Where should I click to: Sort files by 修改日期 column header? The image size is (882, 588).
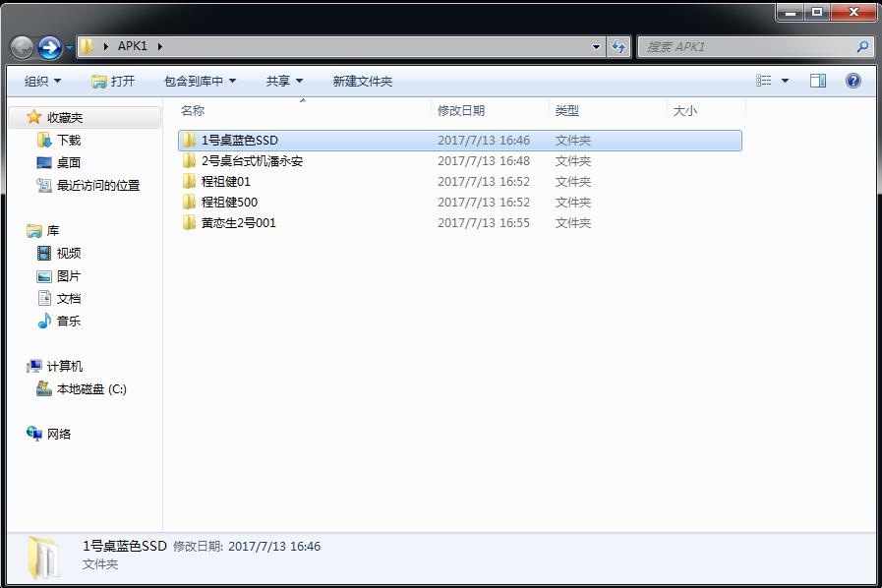pos(461,111)
